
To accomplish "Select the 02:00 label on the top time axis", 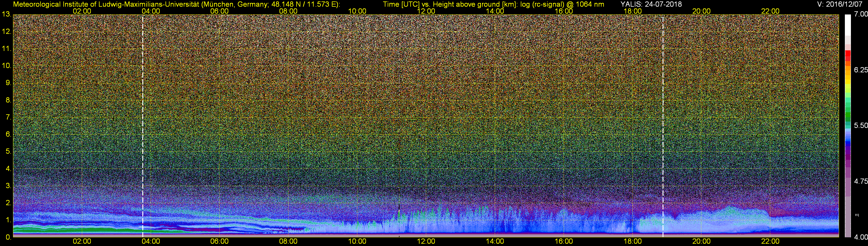I will 82,11.
